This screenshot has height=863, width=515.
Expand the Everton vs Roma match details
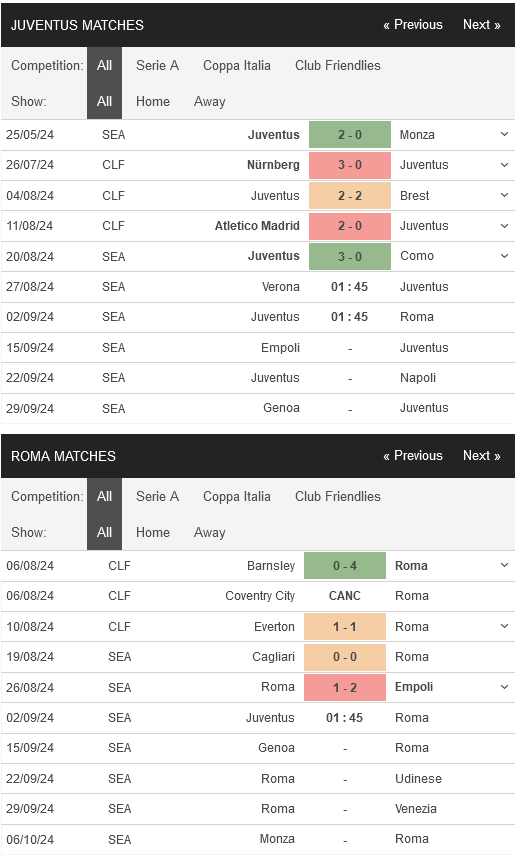(504, 626)
